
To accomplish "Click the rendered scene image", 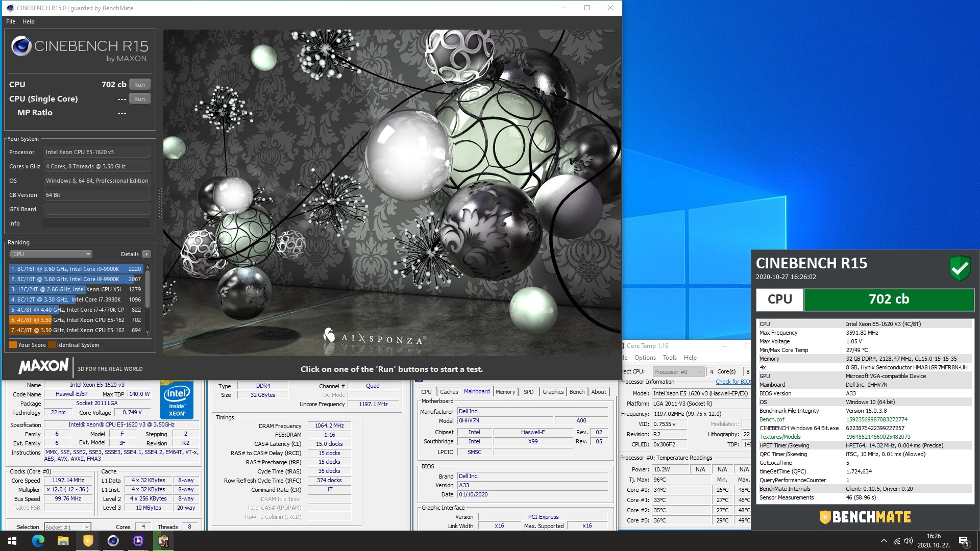I will point(391,193).
